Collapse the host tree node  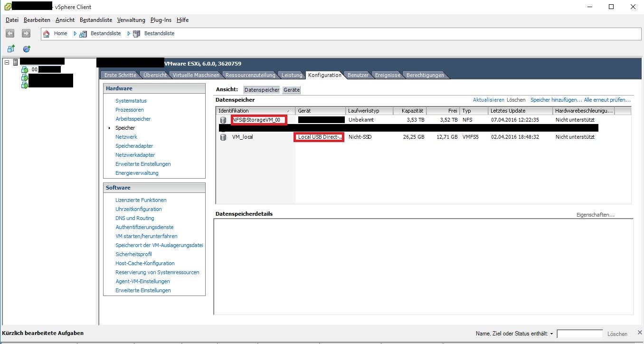[x=7, y=62]
